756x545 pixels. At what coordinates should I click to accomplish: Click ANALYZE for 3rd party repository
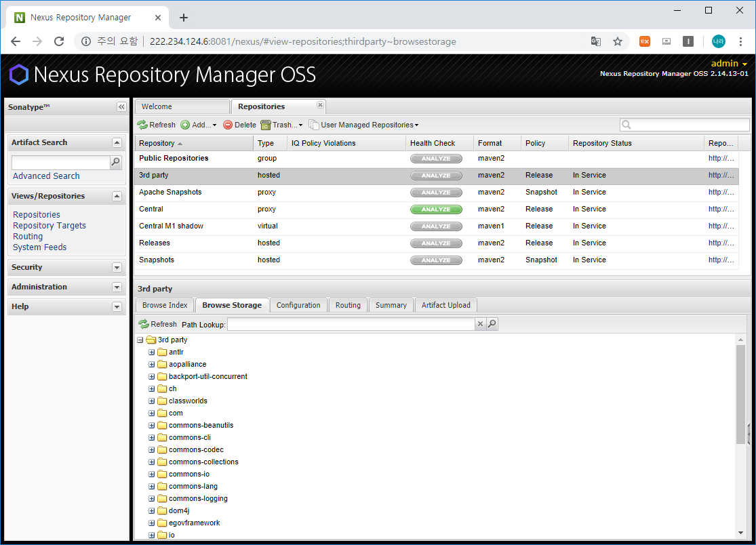(436, 176)
